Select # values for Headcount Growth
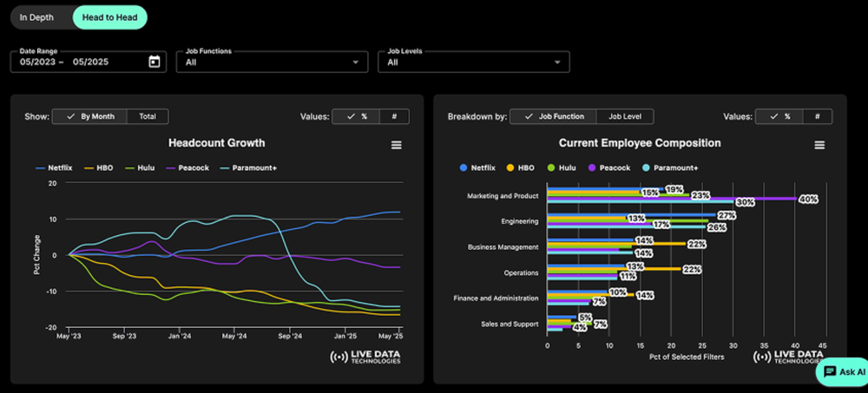The width and height of the screenshot is (868, 393). 394,117
